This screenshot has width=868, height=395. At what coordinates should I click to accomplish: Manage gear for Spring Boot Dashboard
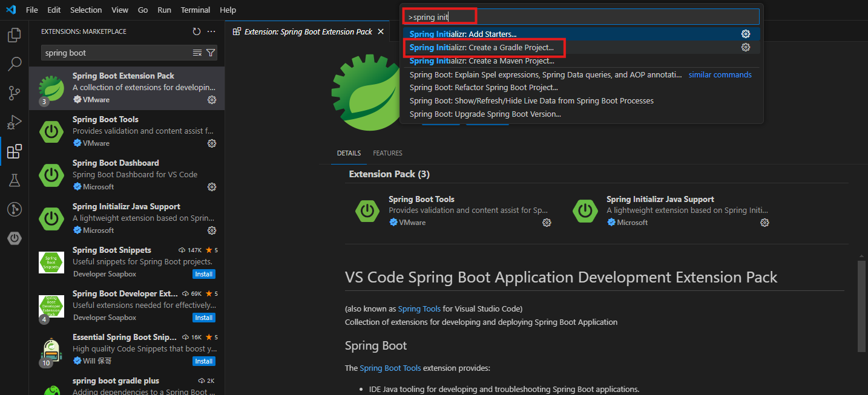(212, 187)
